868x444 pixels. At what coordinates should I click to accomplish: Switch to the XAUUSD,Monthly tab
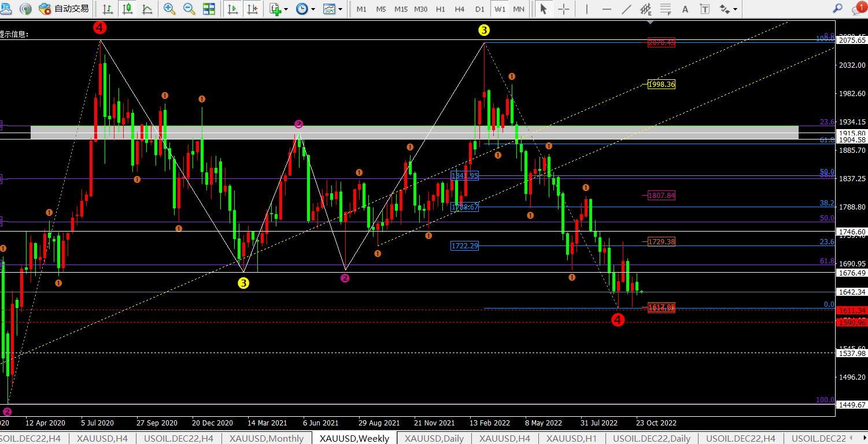click(266, 438)
